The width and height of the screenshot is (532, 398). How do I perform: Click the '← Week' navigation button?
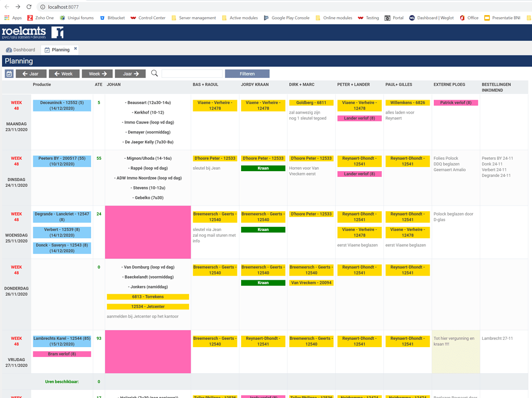63,73
